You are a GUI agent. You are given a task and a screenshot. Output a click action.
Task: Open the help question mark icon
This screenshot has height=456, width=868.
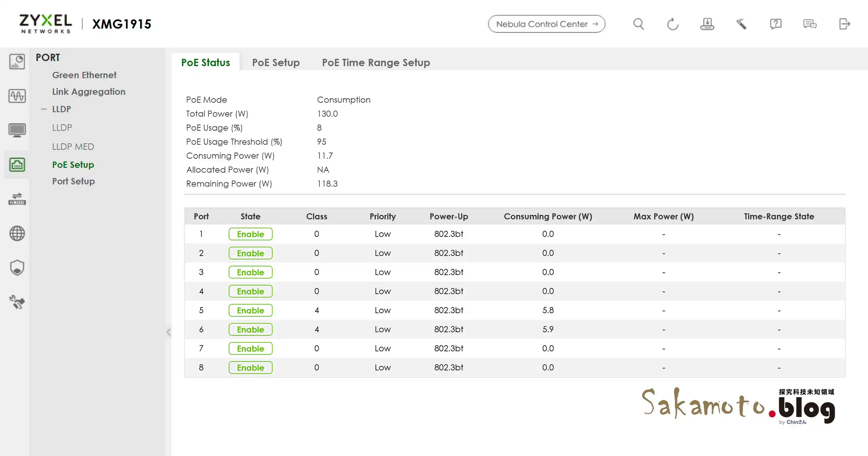tap(775, 24)
